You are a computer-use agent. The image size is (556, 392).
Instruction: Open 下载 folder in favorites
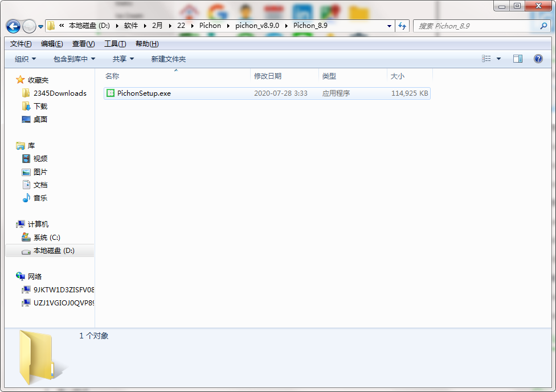tap(34, 106)
